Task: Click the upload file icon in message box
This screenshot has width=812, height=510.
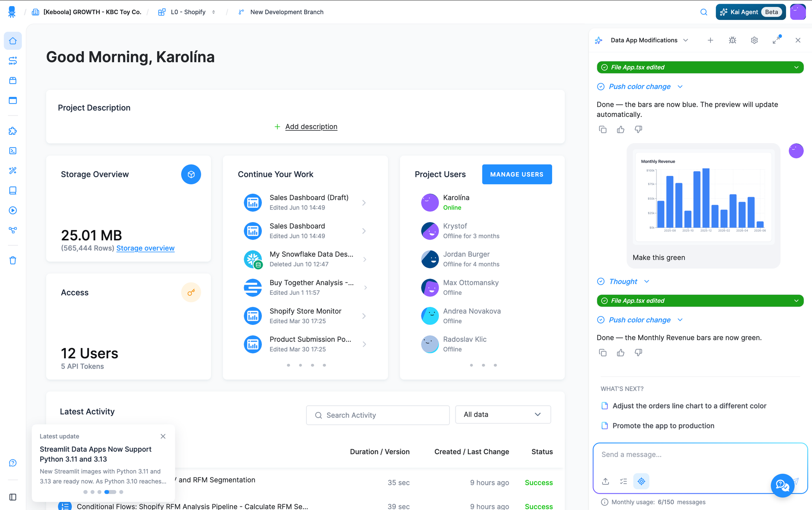Action: pos(605,481)
